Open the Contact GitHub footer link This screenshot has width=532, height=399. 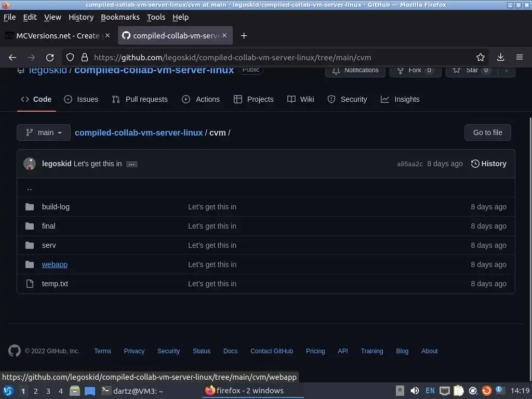coord(272,351)
